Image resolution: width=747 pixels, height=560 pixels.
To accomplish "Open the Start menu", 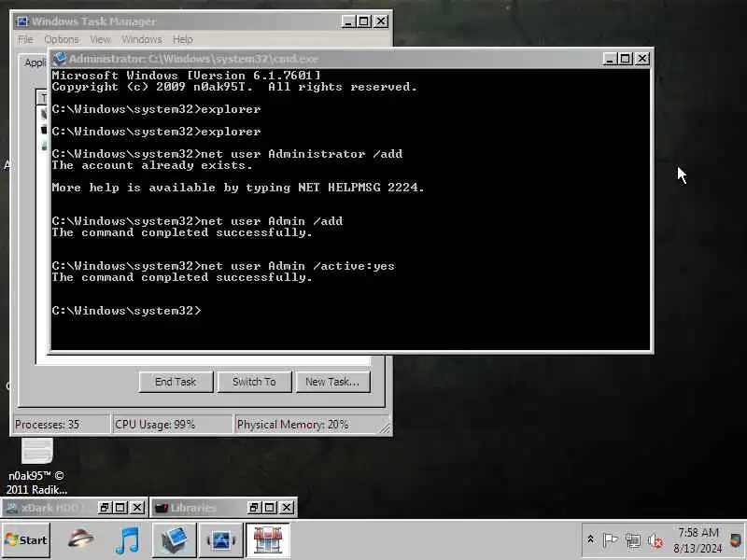I will (26, 540).
